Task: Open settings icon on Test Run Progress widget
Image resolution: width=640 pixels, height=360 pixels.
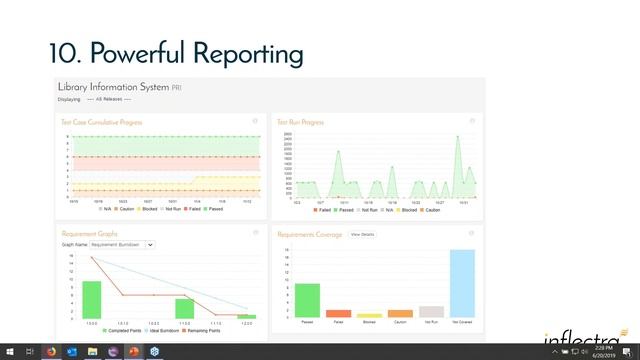Action: (472, 121)
